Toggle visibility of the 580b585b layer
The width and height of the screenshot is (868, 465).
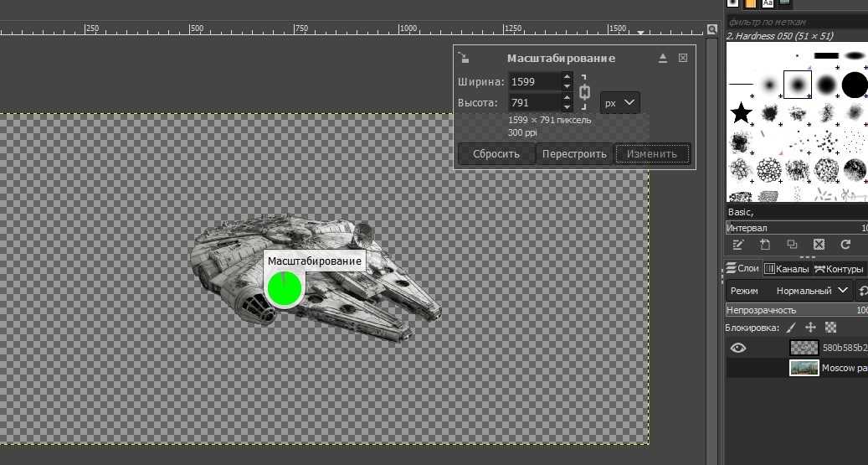click(x=738, y=348)
